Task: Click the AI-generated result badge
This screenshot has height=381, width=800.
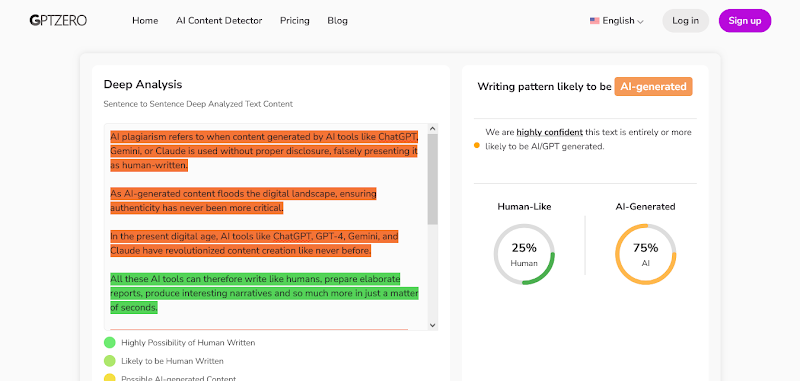Action: [654, 87]
